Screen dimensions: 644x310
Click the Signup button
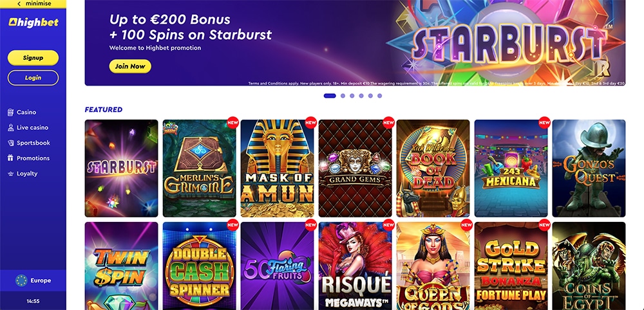(33, 58)
